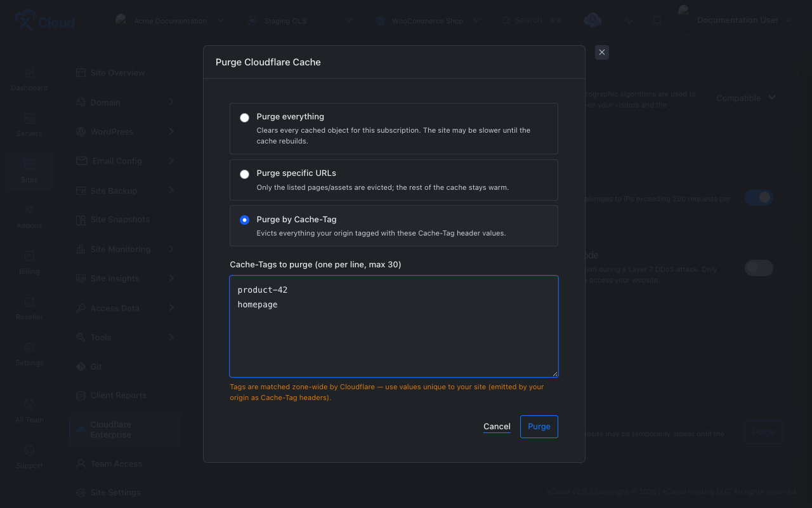Close the Purge Cloudflare Cache dialog
The image size is (812, 508).
point(602,52)
